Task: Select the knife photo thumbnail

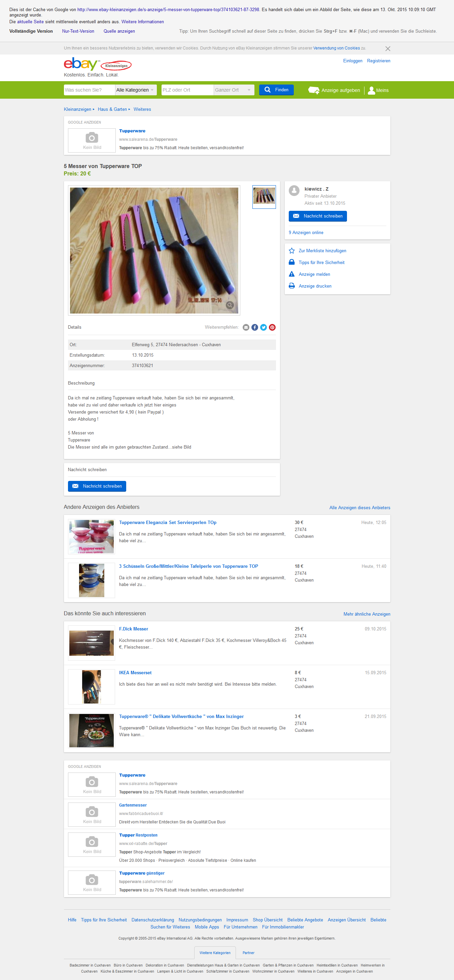Action: [x=264, y=197]
